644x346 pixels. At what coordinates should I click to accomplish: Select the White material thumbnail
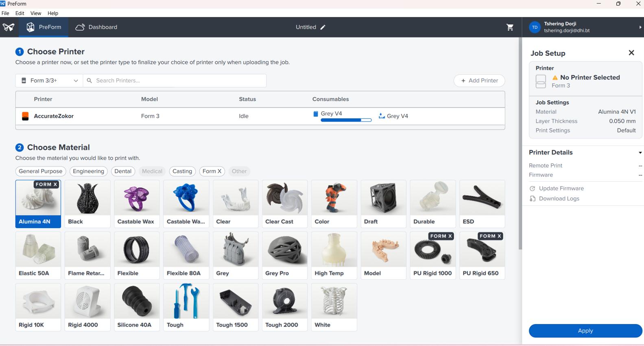[334, 307]
